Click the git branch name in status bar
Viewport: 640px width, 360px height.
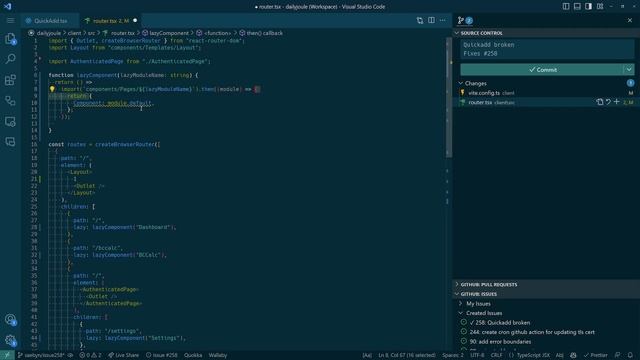(x=42, y=355)
